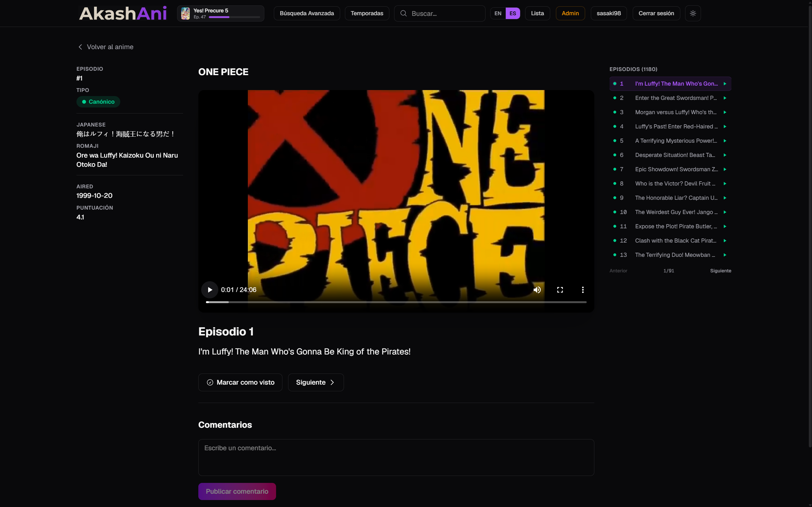
Task: Select episode 12 Clash with the Black Cat
Action: (670, 241)
